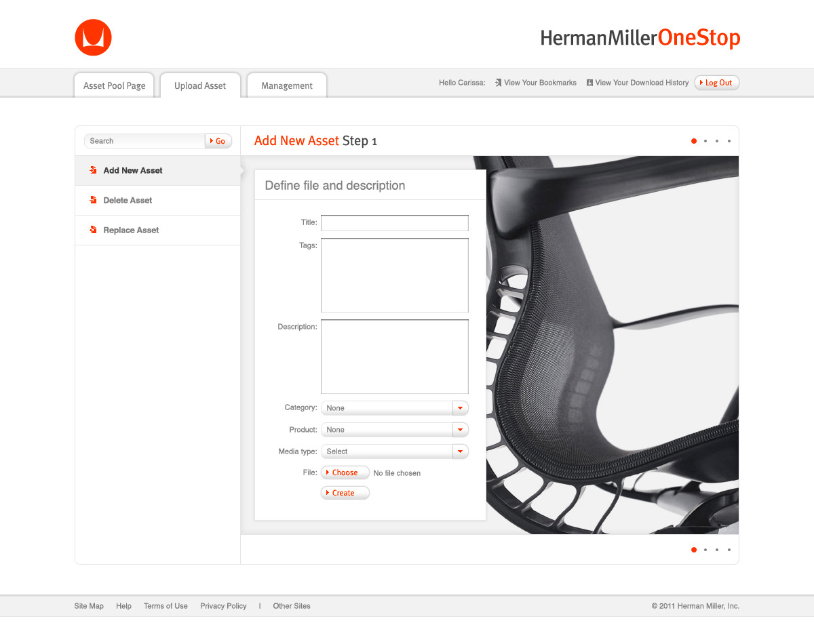This screenshot has height=644, width=814.
Task: Click '© 2011 Herman Miller, Inc.' text
Action: (695, 606)
